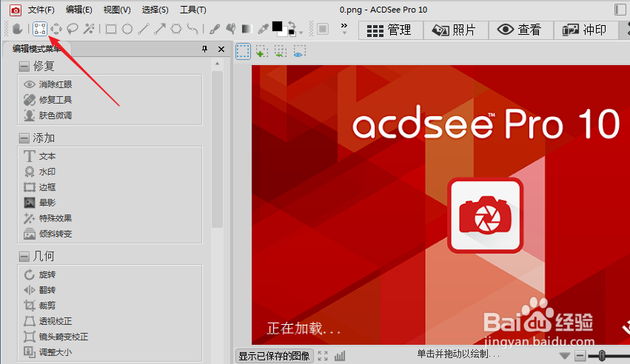Close the 编辑模式菜单 panel
The image size is (630, 364).
(221, 49)
